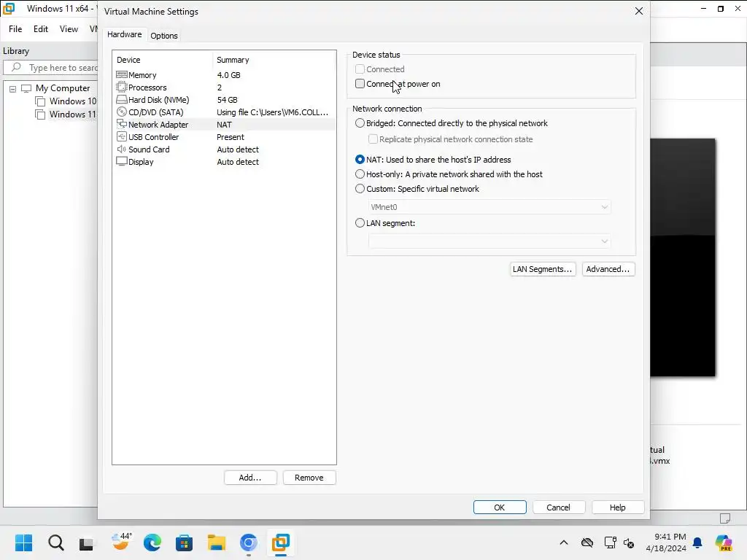Collapse the My Computer tree node
The height and width of the screenshot is (560, 747).
[x=13, y=88]
